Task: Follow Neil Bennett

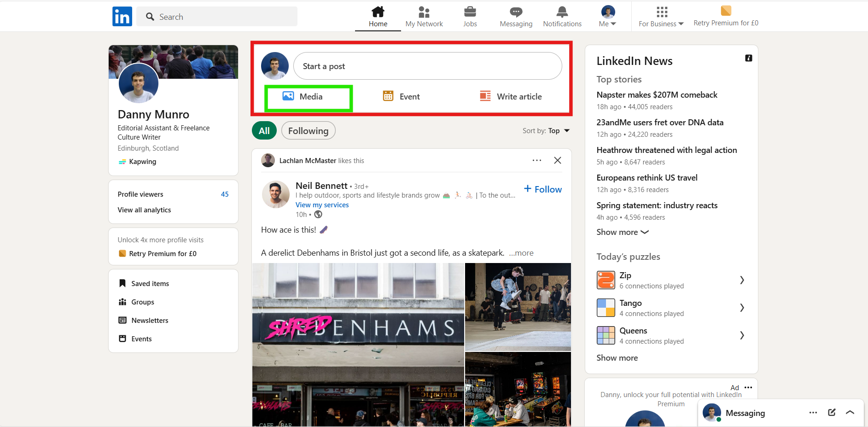Action: point(542,189)
